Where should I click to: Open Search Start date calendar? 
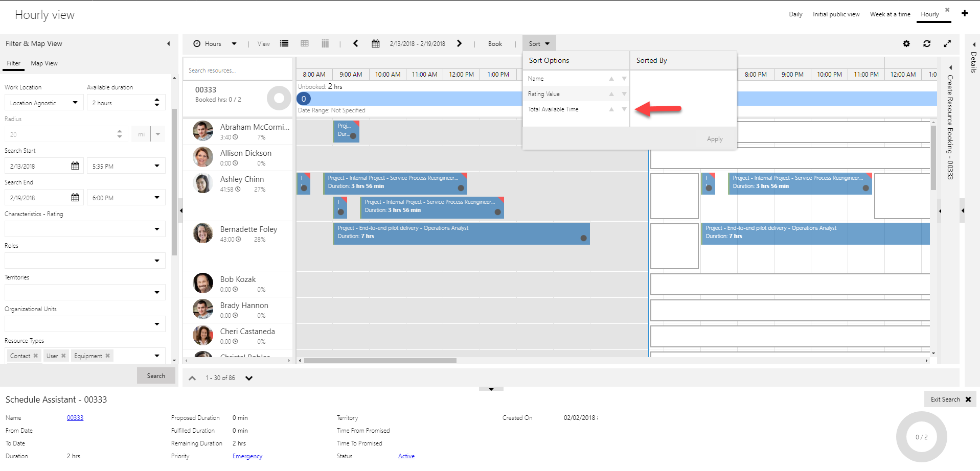click(x=75, y=166)
